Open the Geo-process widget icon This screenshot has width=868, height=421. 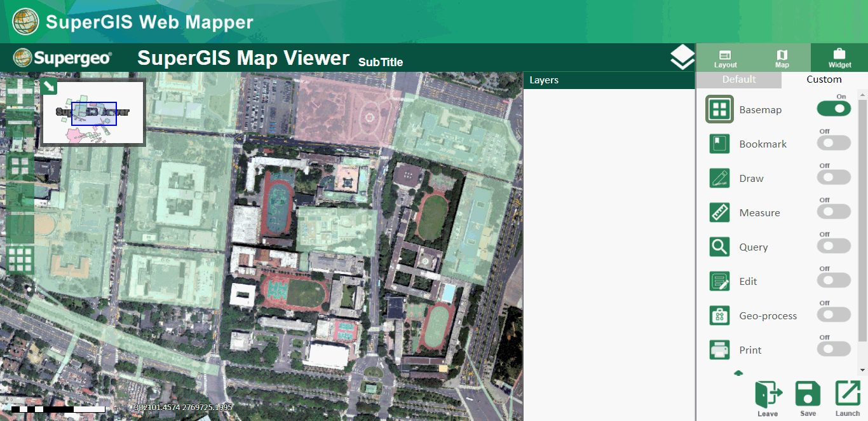coord(719,315)
